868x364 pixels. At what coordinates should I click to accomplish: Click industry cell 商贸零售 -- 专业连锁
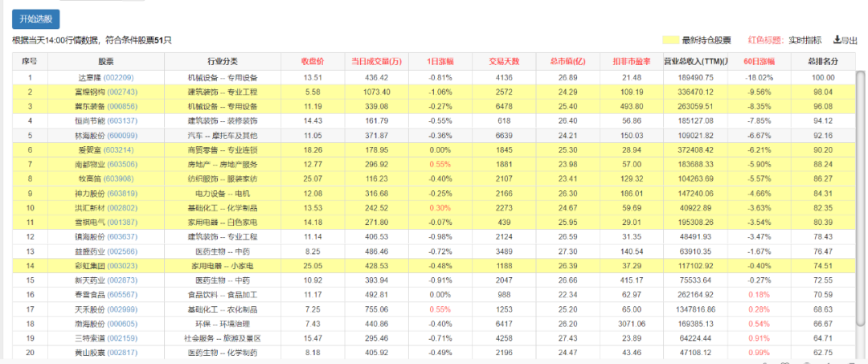point(223,150)
